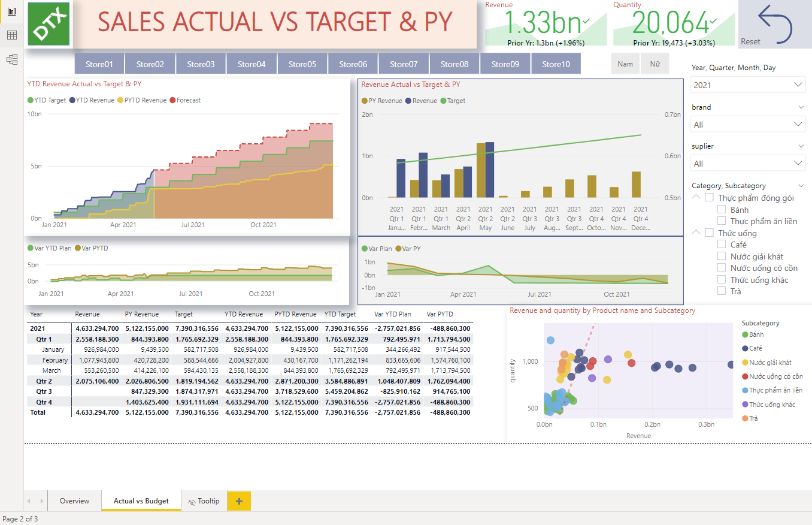Viewport: 812px width, 525px height.
Task: Filter by Store05 button
Action: pyautogui.click(x=302, y=64)
